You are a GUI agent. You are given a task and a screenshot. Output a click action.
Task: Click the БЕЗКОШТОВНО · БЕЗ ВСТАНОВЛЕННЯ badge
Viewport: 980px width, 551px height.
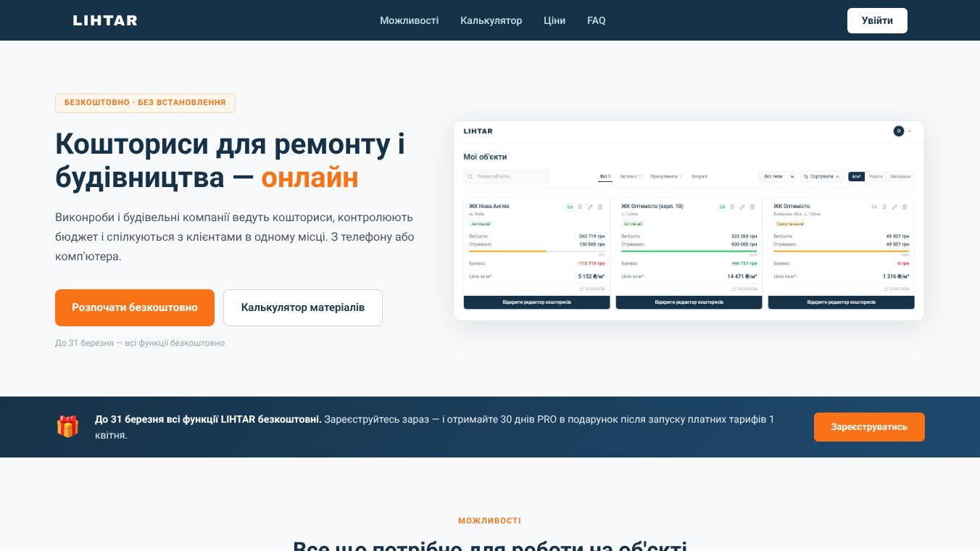coord(145,103)
